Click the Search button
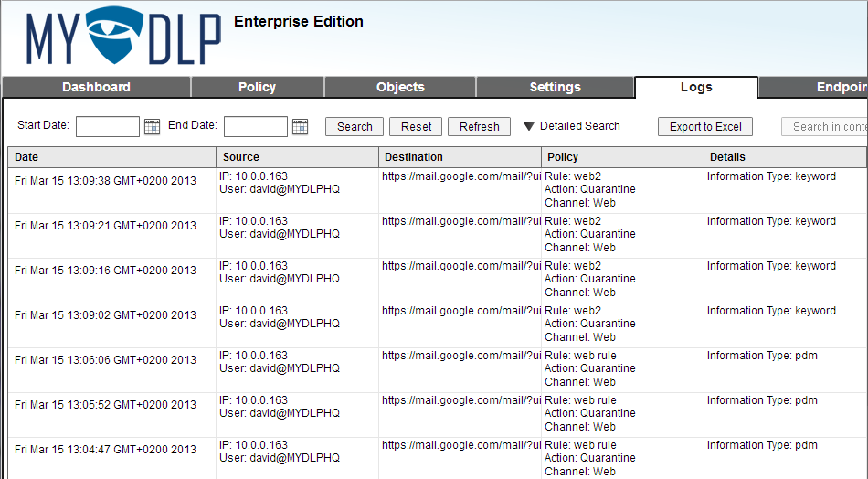This screenshot has height=479, width=868. tap(355, 127)
